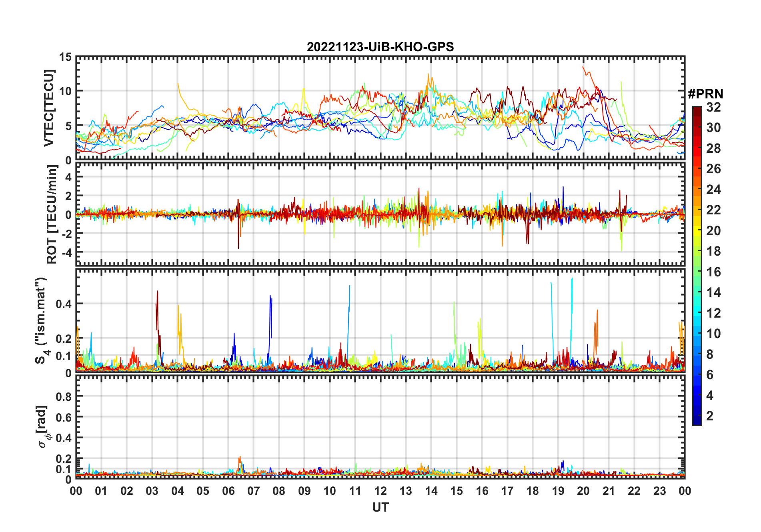This screenshot has height=532, width=761.
Task: Click the x-axis tick 23
Action: 659,491
